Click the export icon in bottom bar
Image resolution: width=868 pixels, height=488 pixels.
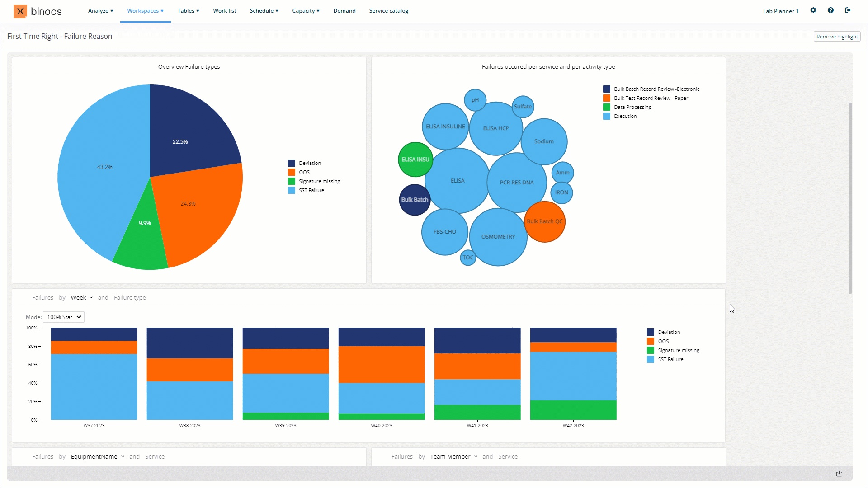coord(839,474)
